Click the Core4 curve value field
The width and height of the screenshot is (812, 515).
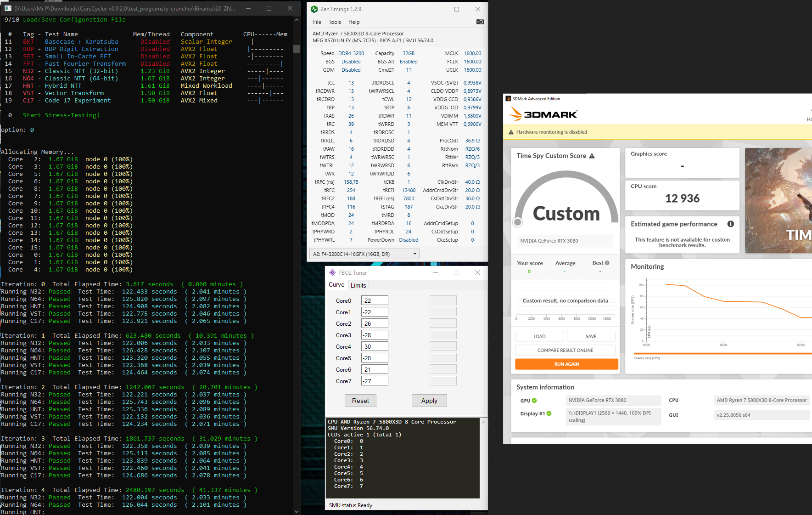coord(375,346)
